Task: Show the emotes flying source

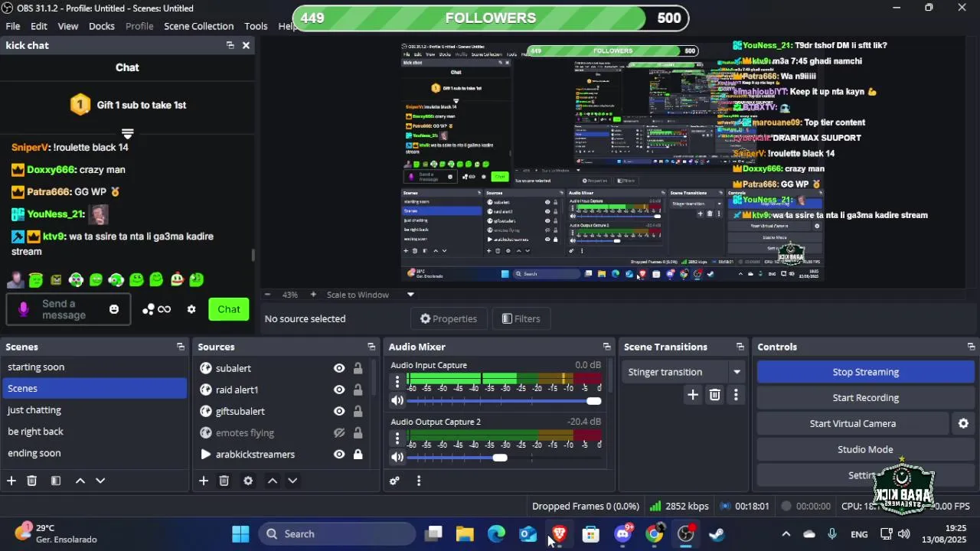Action: click(339, 432)
